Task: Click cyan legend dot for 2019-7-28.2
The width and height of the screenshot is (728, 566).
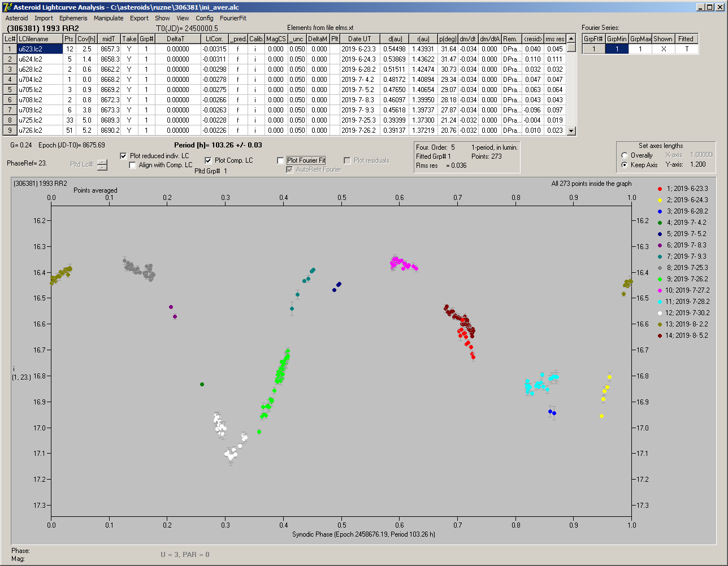Action: pos(659,302)
